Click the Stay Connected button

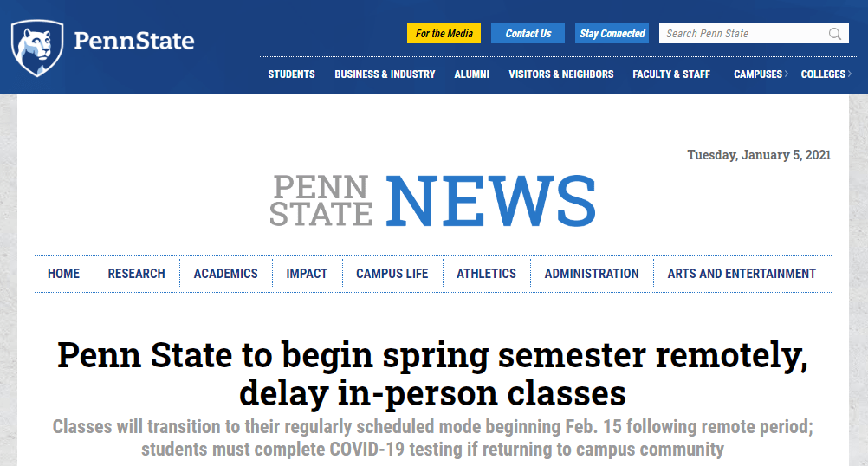click(612, 34)
